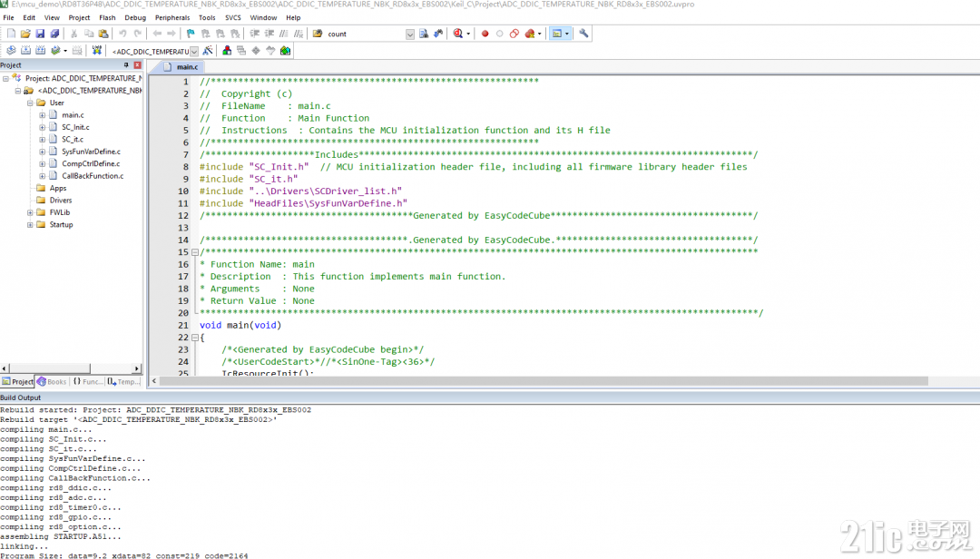980x559 pixels.
Task: Collapse the project root node
Action: [5, 78]
